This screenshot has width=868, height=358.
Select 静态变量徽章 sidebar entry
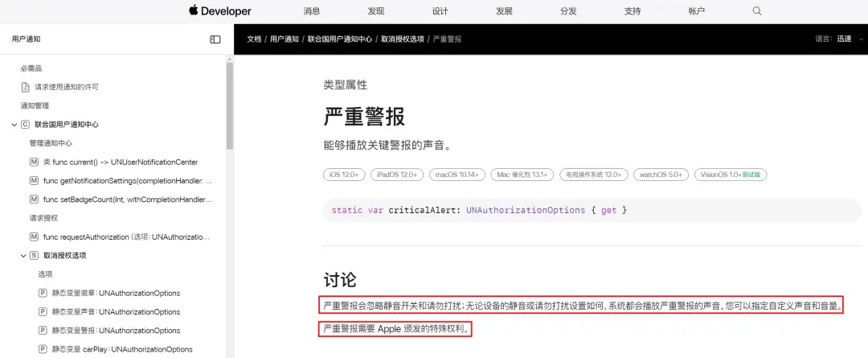117,293
